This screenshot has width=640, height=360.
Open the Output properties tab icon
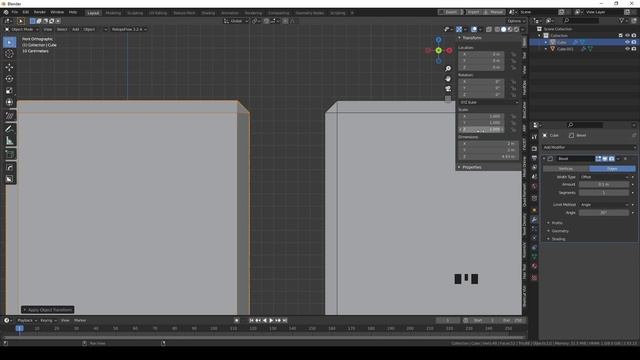coord(534,158)
